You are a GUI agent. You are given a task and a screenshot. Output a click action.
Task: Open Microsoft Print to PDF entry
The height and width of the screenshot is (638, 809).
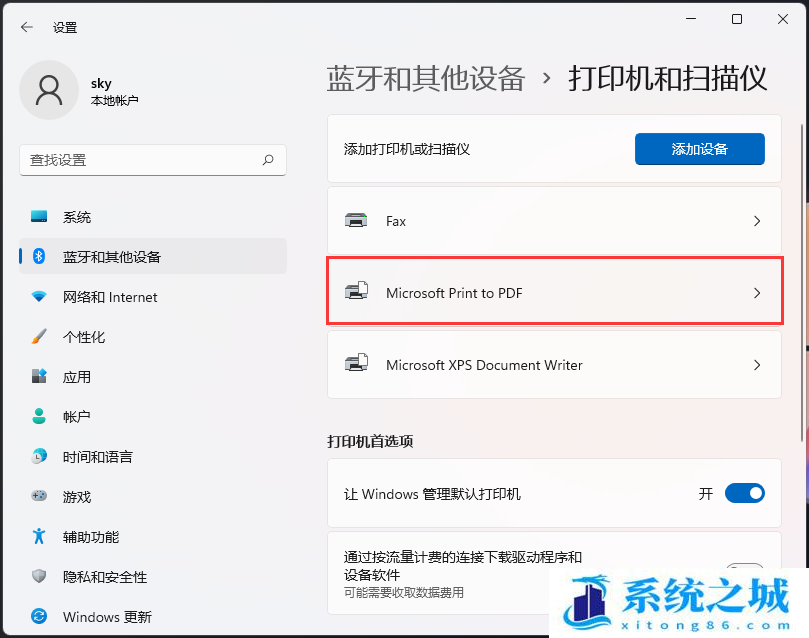click(x=554, y=292)
